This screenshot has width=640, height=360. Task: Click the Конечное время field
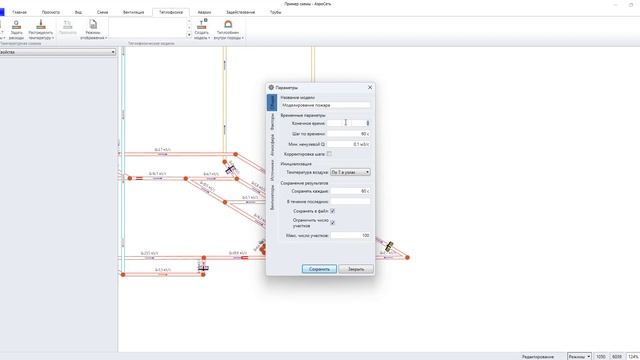348,123
